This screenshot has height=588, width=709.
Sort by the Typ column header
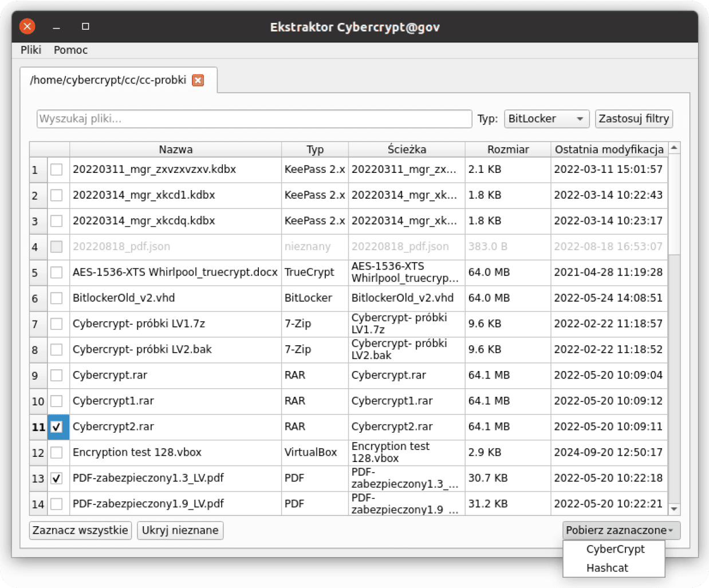tap(315, 149)
